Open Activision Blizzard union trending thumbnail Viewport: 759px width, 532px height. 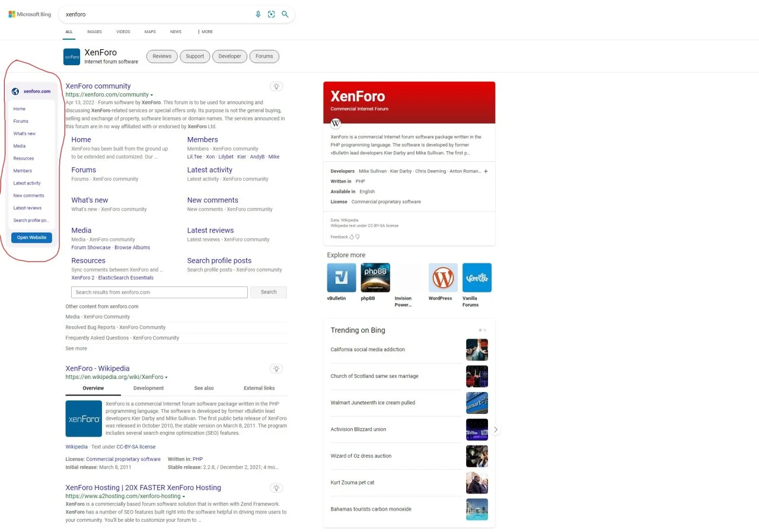click(x=477, y=429)
